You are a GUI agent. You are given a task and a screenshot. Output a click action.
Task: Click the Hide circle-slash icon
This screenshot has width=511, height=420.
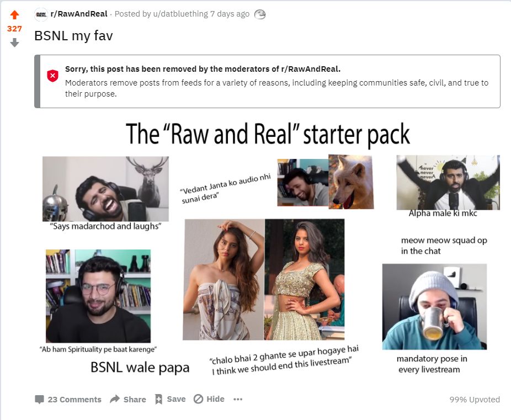point(198,399)
